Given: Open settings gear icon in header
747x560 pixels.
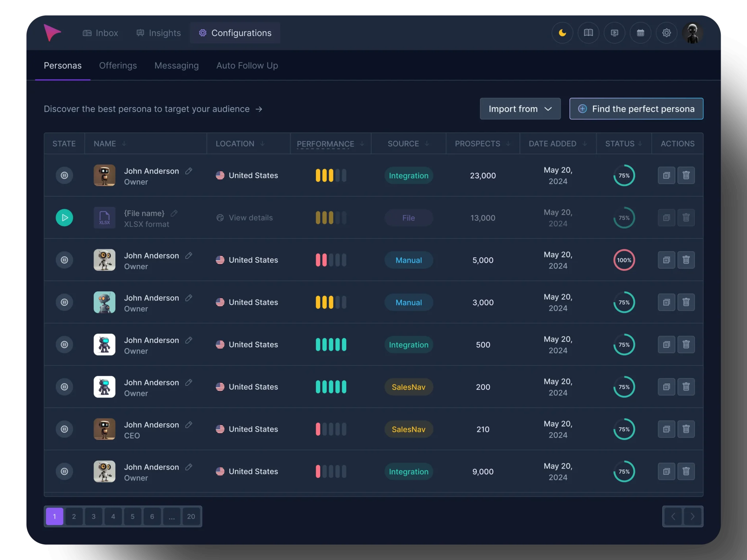Looking at the screenshot, I should point(666,33).
